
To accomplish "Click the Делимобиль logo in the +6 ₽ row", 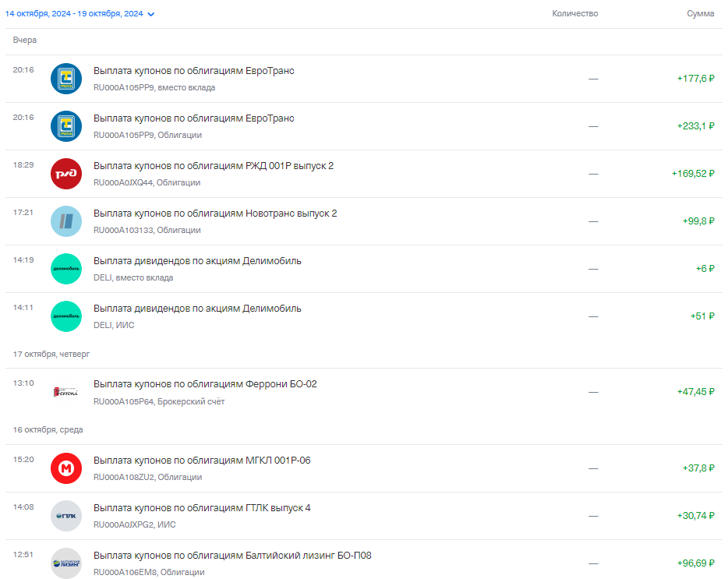I will click(66, 269).
